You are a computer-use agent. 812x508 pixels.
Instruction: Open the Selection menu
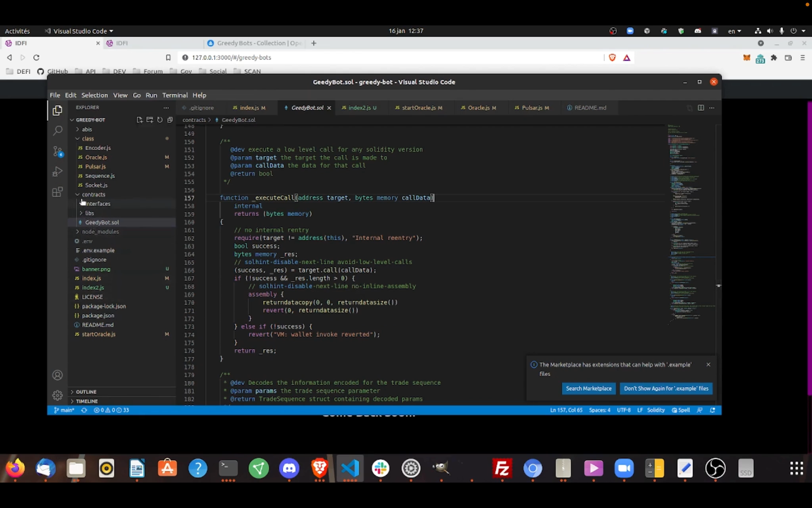pos(94,95)
